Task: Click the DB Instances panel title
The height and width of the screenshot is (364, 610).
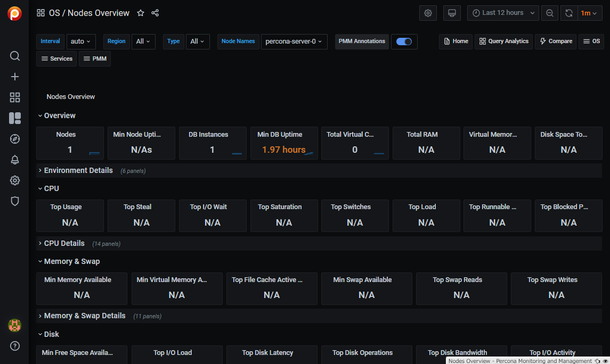Action: pyautogui.click(x=208, y=135)
